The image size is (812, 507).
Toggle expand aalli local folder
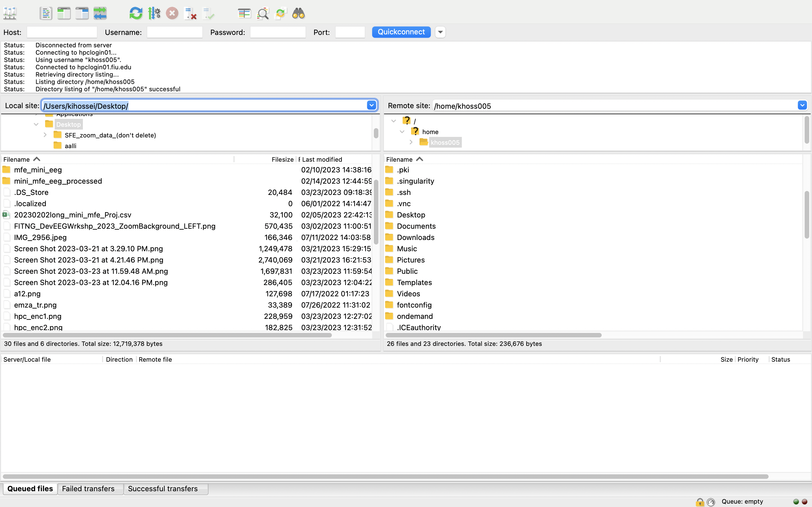pos(45,146)
